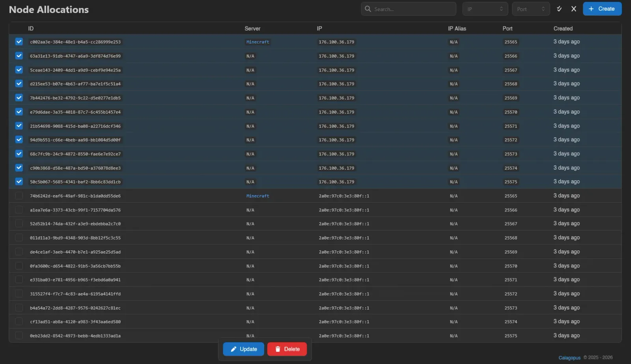Check the row 0fa3600c-d654-4822-91b5-3a56cb7bb55b

point(19,266)
